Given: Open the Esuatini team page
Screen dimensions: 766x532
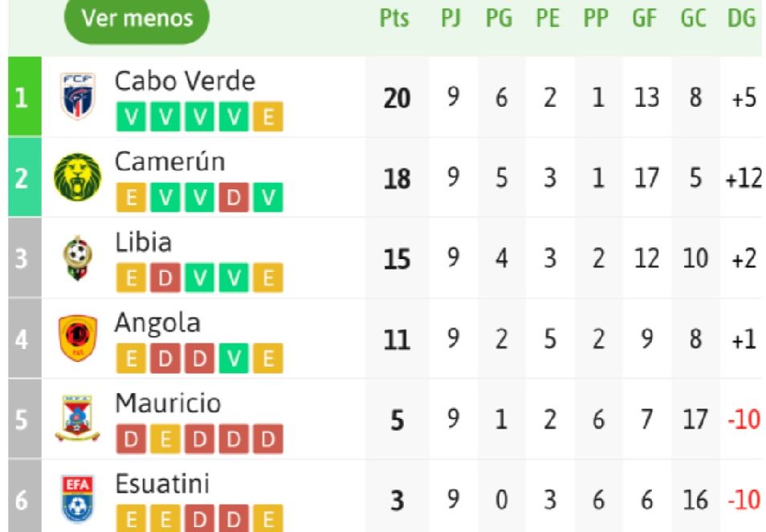Looking at the screenshot, I should pyautogui.click(x=163, y=483).
